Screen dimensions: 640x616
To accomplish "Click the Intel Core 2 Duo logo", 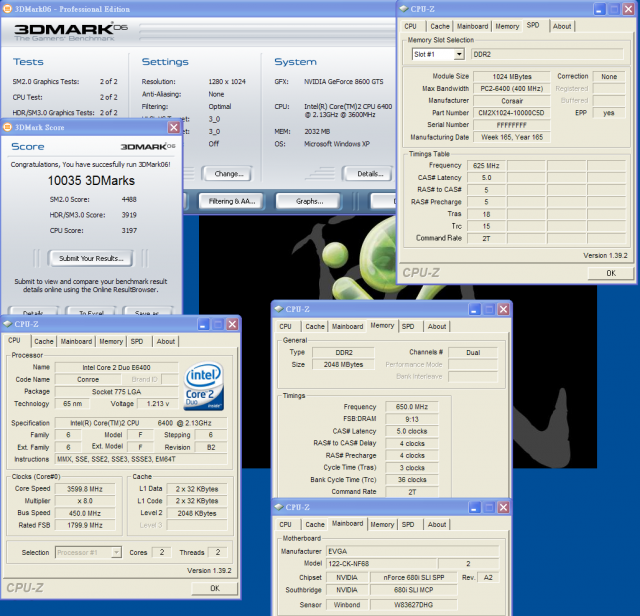I will pyautogui.click(x=204, y=386).
